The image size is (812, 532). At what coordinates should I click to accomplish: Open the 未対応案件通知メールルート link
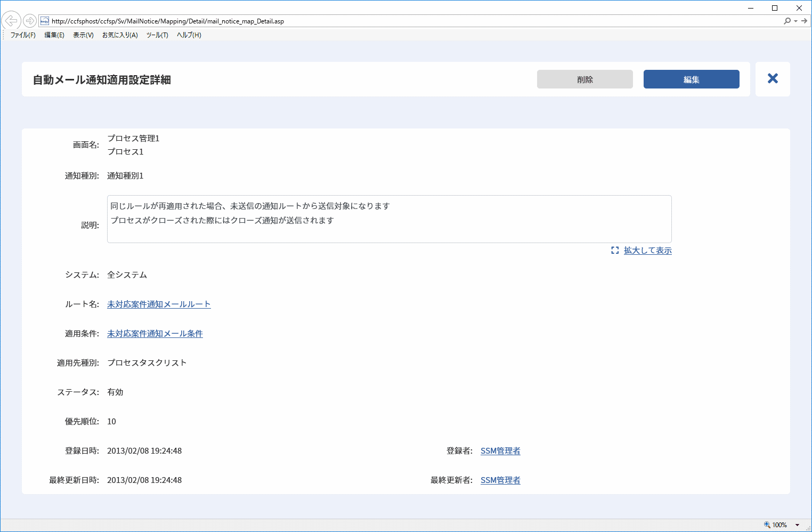(x=159, y=304)
